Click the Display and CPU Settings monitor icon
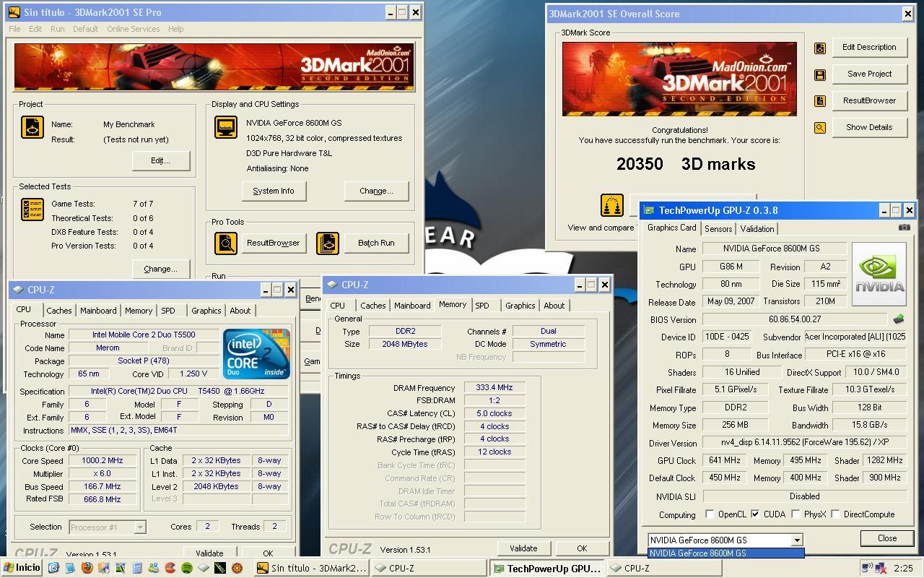Viewport: 924px width, 578px height. point(226,127)
